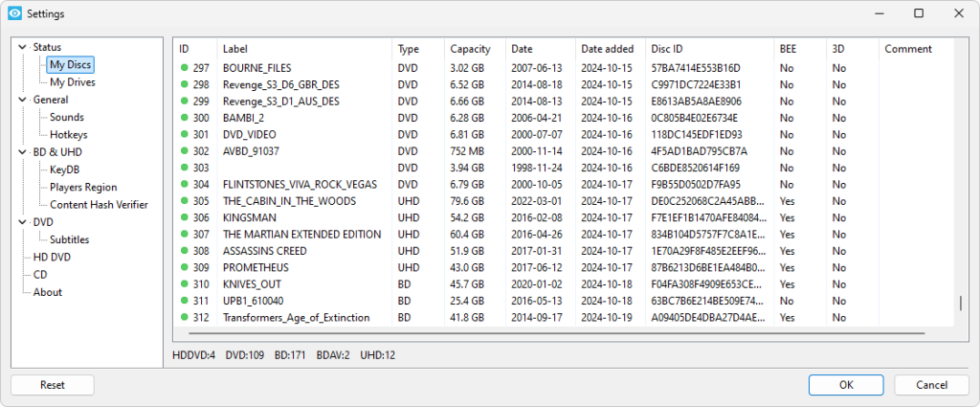The height and width of the screenshot is (407, 980).
Task: Click the status dot for KNIVES_OUT
Action: 185,284
